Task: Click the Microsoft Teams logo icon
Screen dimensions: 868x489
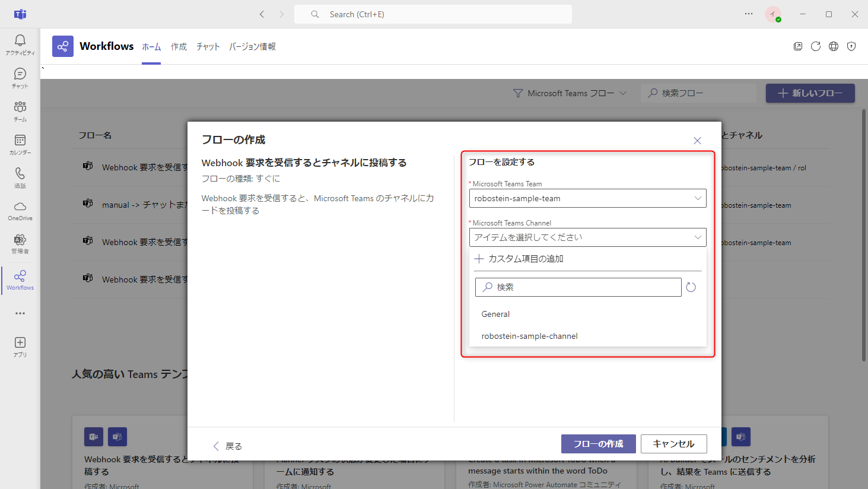Action: [20, 14]
